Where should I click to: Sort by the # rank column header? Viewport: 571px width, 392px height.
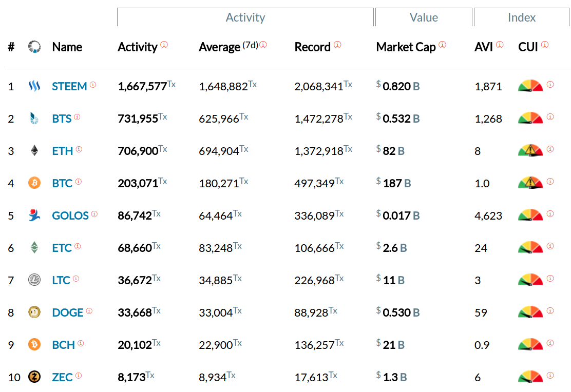[x=11, y=47]
